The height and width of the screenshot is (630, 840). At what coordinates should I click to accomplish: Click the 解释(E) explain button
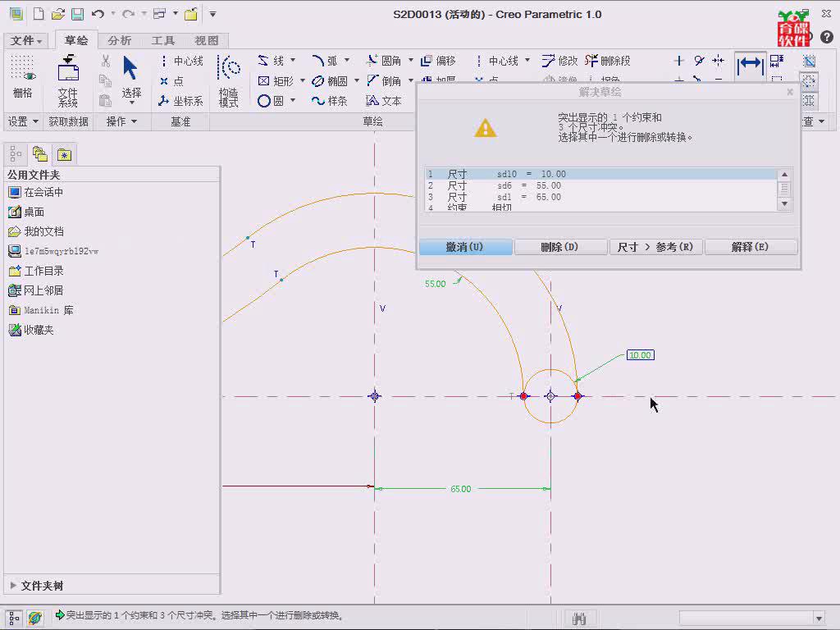click(750, 247)
